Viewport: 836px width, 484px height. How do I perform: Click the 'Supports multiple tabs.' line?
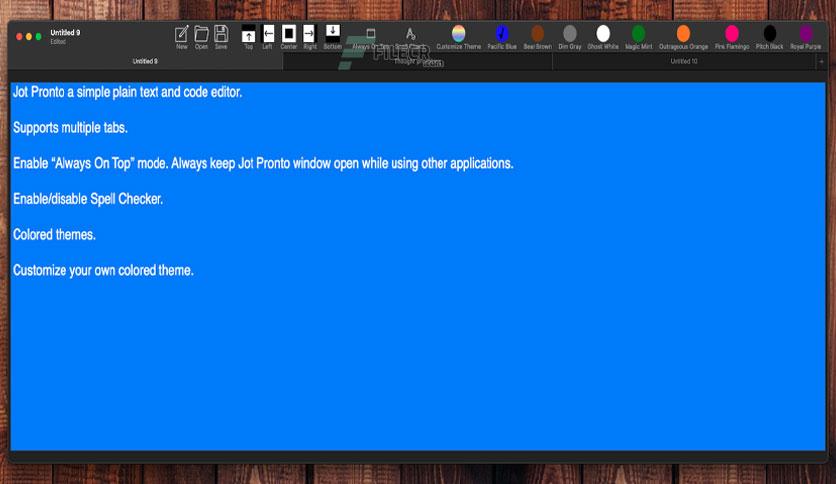[70, 128]
